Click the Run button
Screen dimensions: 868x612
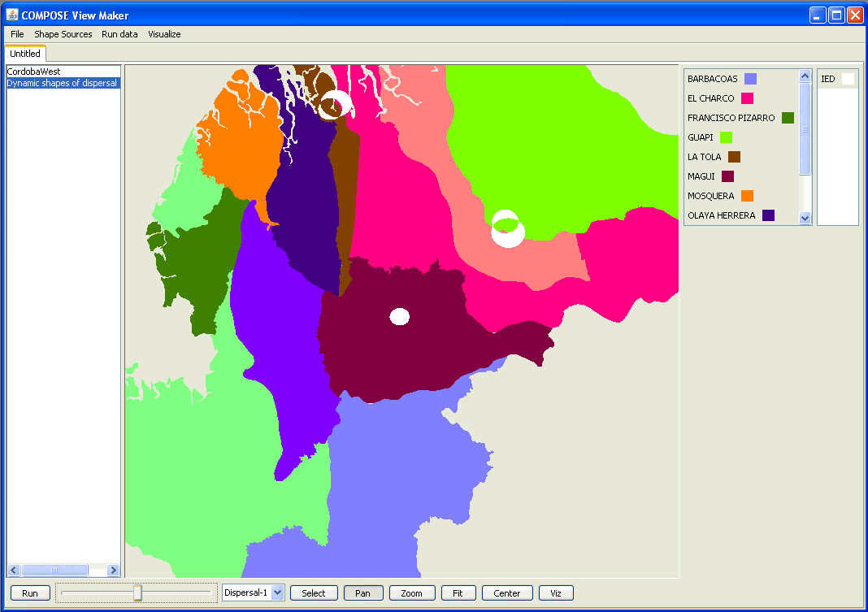pos(30,593)
